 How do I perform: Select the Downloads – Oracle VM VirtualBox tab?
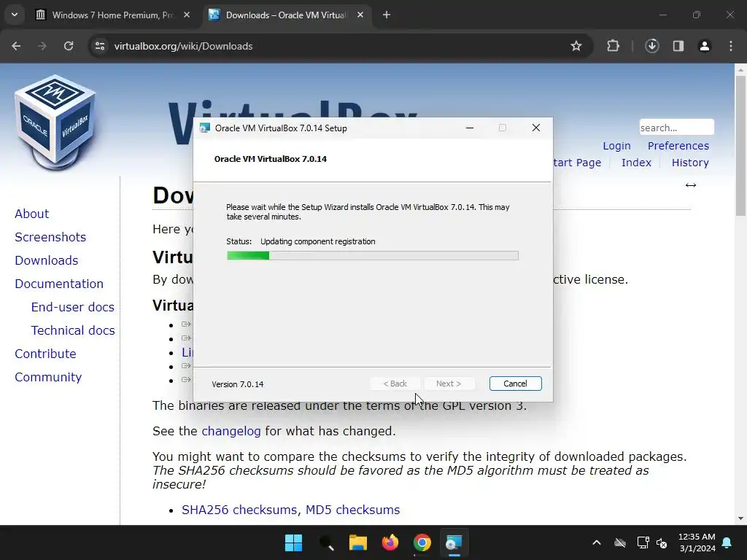coord(285,15)
